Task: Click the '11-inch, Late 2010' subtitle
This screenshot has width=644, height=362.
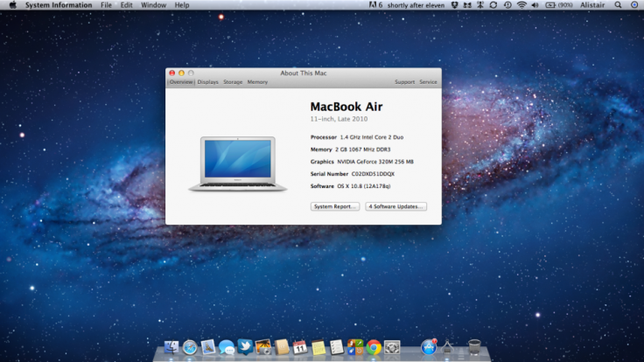Action: point(339,119)
